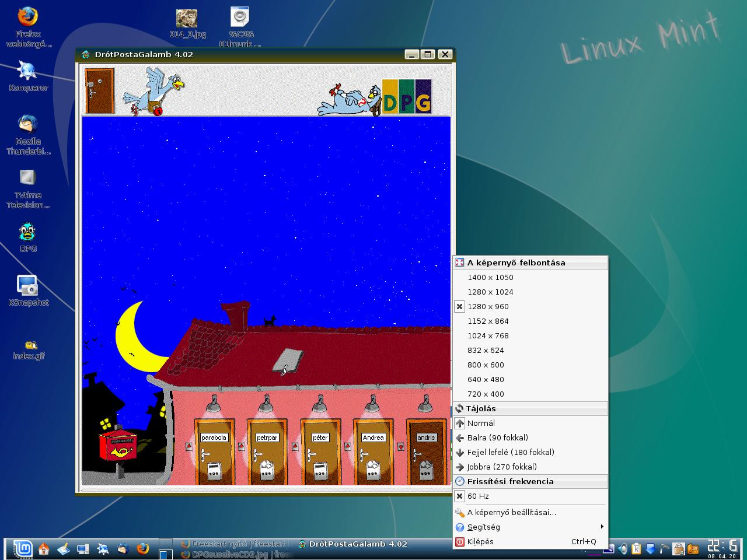Viewport: 747px width, 560px height.
Task: Click the lying pigeon beside DPG logo
Action: tap(349, 99)
